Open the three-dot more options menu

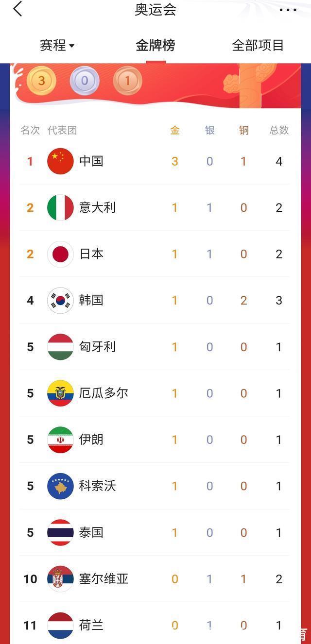[288, 10]
